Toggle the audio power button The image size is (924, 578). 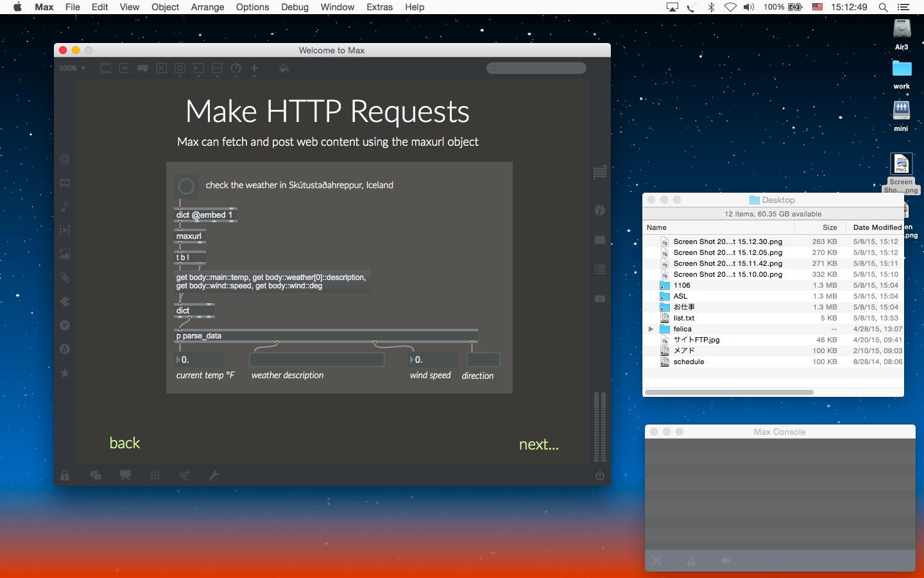click(600, 475)
